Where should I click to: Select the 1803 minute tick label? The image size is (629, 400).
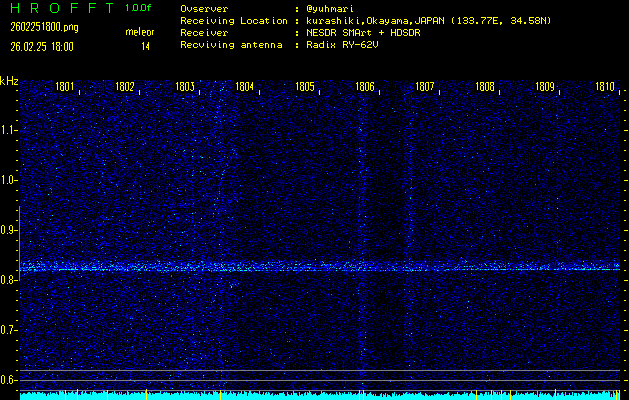click(x=185, y=87)
